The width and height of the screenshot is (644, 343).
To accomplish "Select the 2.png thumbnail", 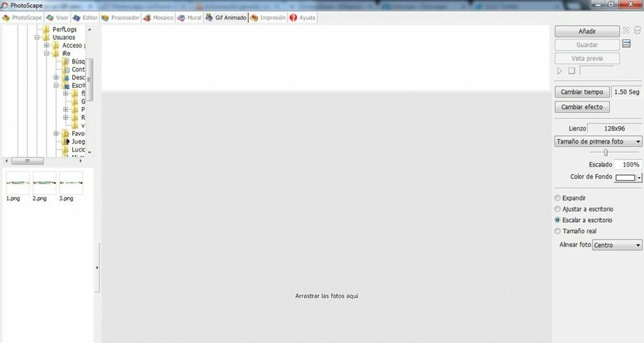I will pos(44,183).
